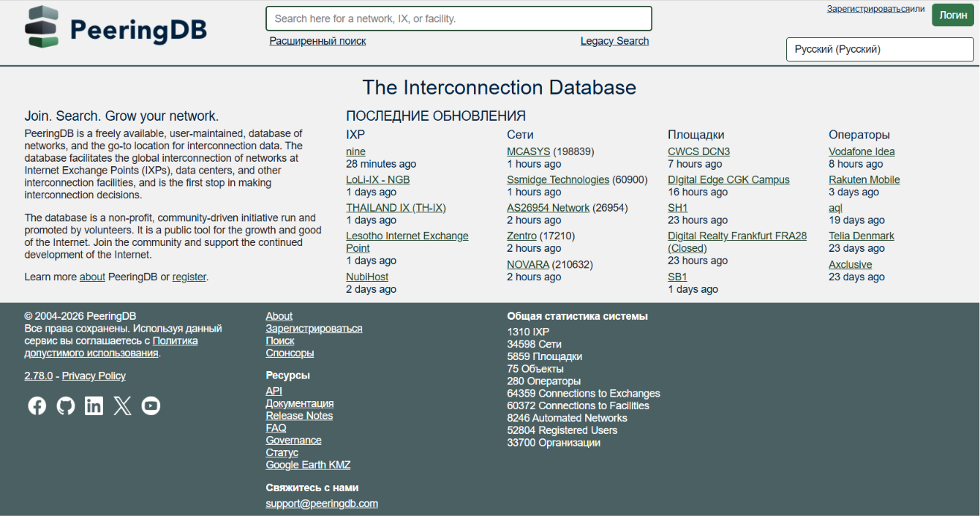This screenshot has width=980, height=516.
Task: Open the API resource link
Action: pyautogui.click(x=274, y=391)
